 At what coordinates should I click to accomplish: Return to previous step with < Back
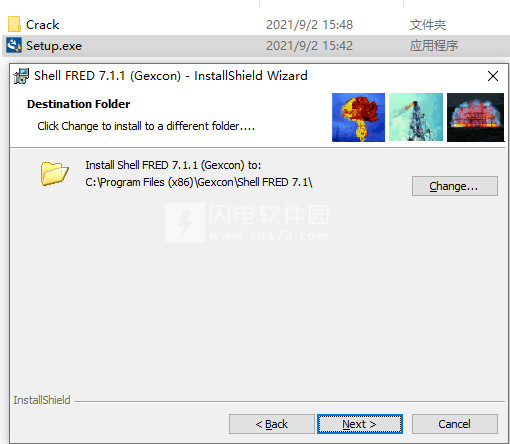coord(272,424)
